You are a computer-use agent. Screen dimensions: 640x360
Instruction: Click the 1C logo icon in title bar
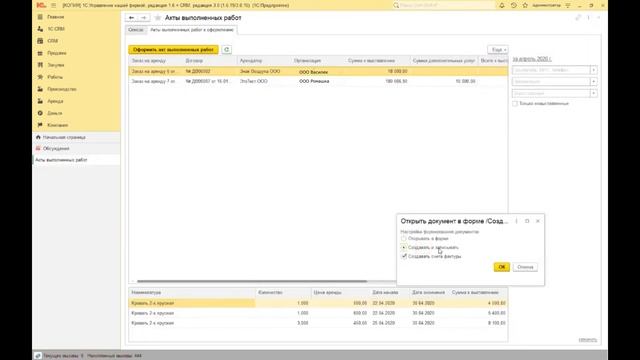pos(41,5)
